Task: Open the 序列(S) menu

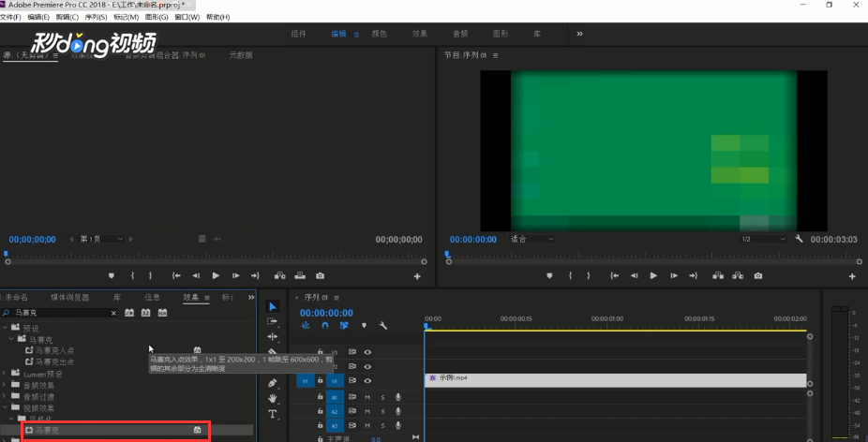Action: pos(96,17)
